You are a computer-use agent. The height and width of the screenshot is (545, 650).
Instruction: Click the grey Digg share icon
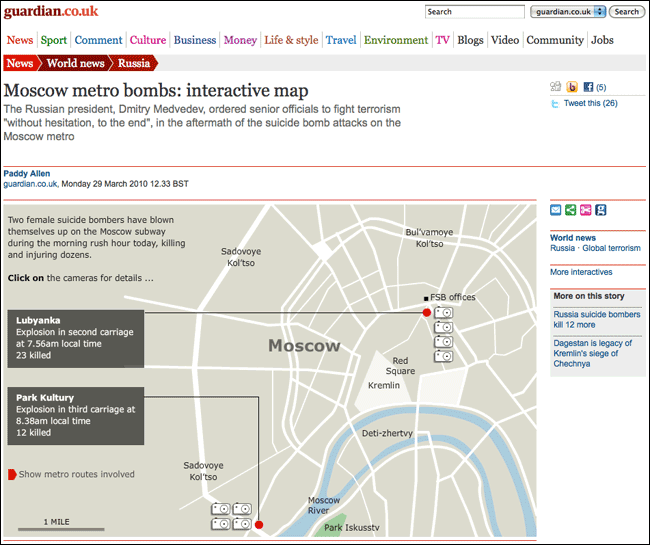click(x=555, y=87)
